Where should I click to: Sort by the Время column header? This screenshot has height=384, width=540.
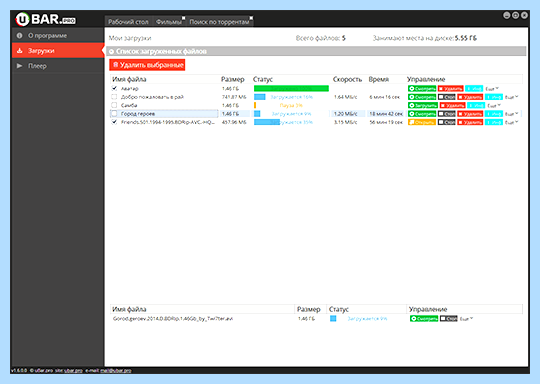click(x=378, y=79)
